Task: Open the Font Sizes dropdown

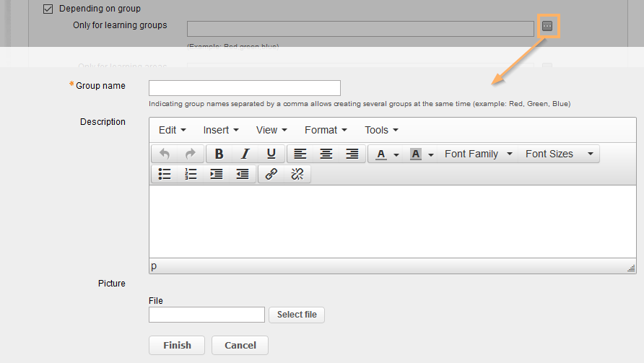Action: pos(559,154)
